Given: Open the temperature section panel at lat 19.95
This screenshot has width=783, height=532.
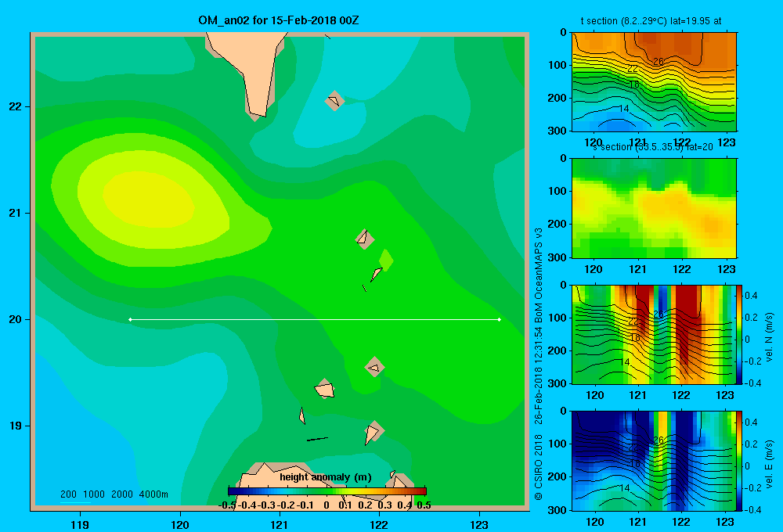Looking at the screenshot, I should click(654, 82).
